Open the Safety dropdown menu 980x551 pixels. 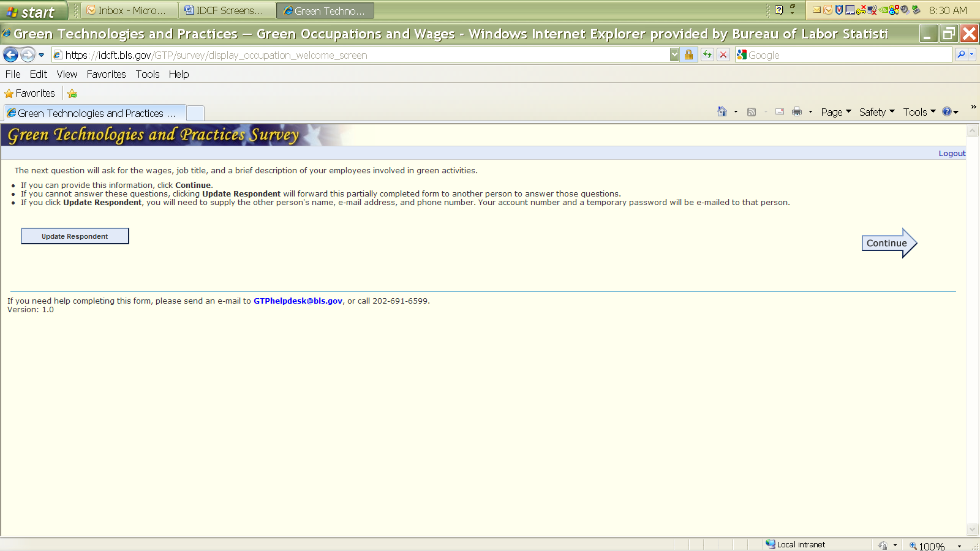tap(876, 112)
